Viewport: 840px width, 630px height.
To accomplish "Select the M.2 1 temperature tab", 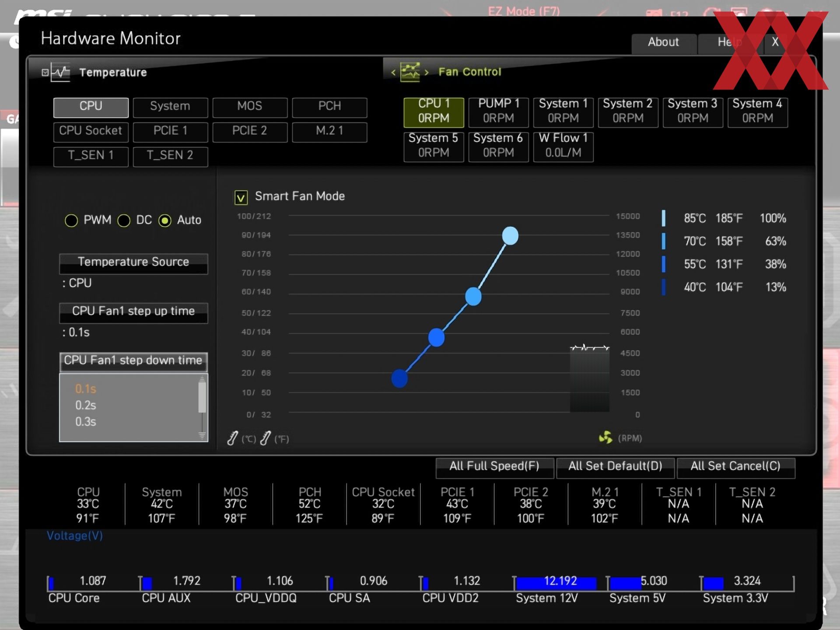I will tap(329, 132).
